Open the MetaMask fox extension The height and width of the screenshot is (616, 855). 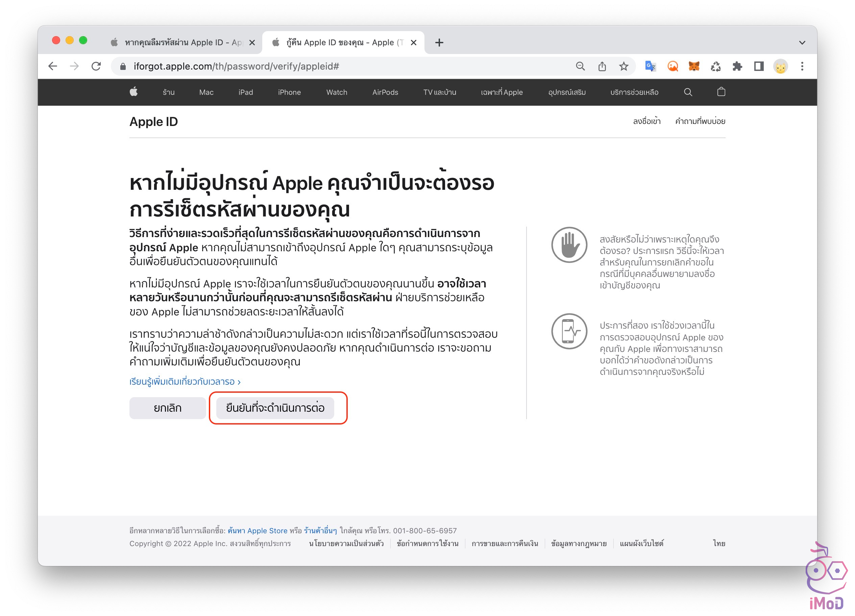point(694,66)
